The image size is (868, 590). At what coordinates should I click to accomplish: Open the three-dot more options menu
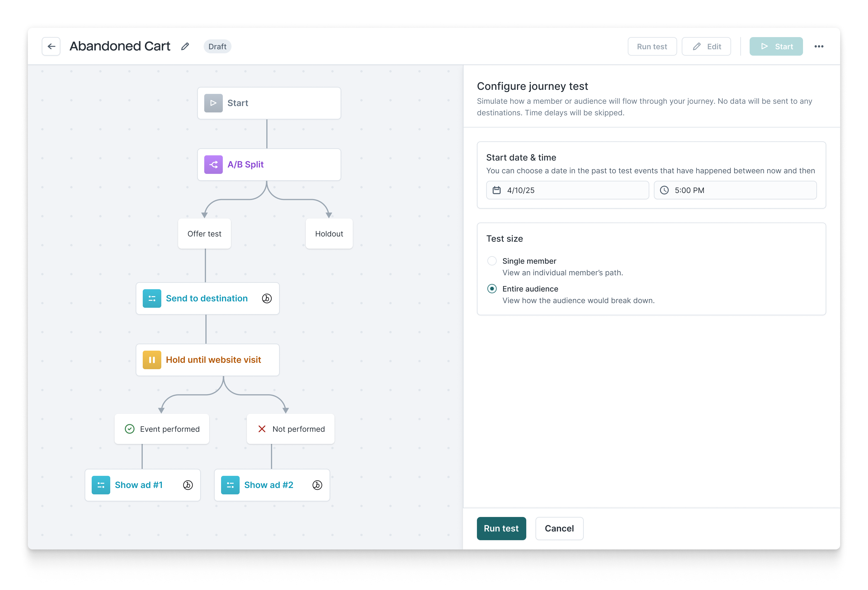819,46
